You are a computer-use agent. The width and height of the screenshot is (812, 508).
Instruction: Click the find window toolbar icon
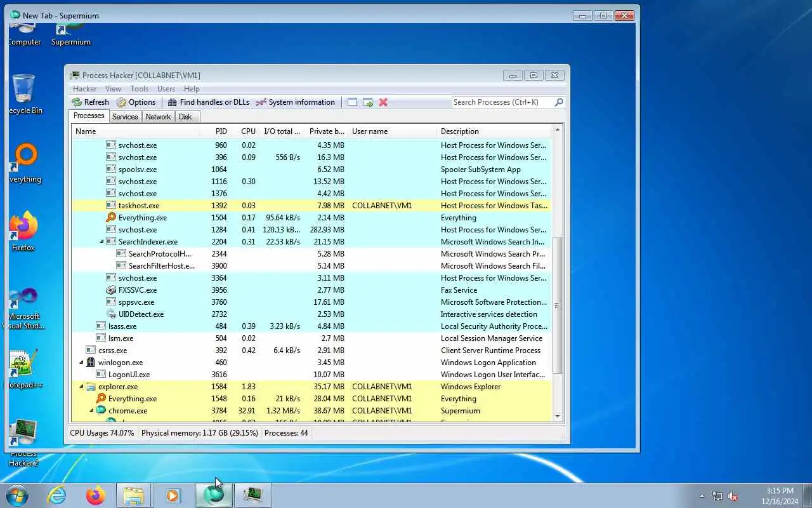point(352,102)
